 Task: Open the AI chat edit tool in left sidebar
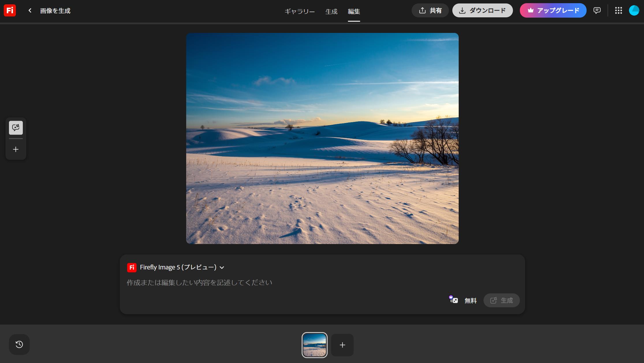16,128
